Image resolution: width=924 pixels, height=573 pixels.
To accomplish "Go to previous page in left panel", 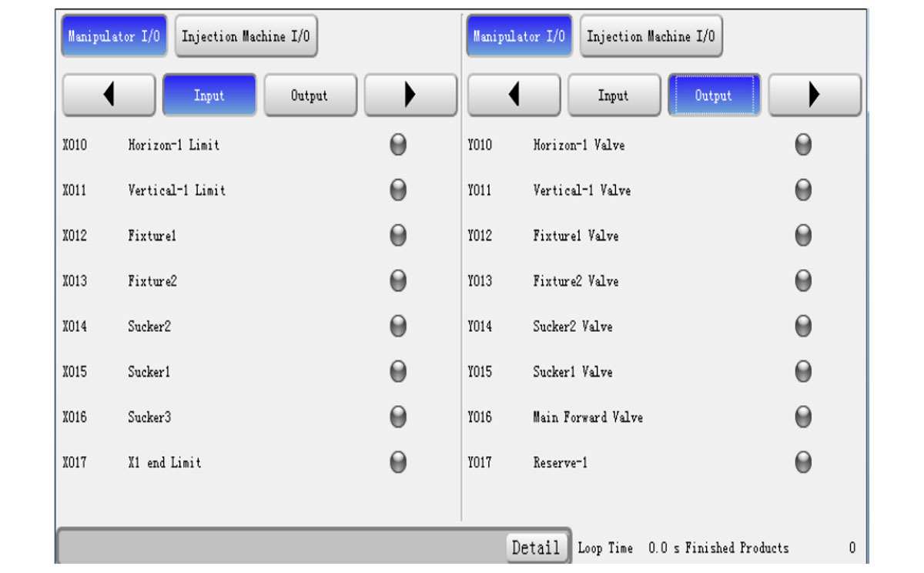I will point(109,95).
